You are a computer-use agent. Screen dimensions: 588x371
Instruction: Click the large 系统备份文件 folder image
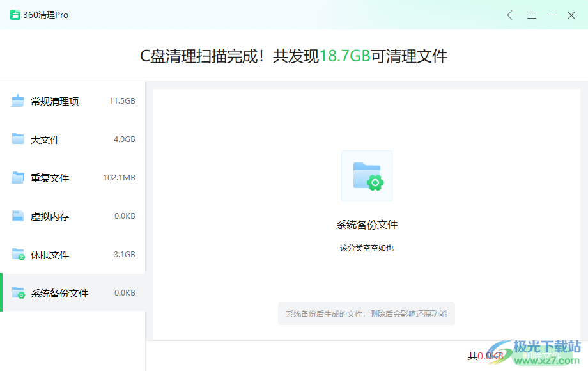tap(366, 176)
